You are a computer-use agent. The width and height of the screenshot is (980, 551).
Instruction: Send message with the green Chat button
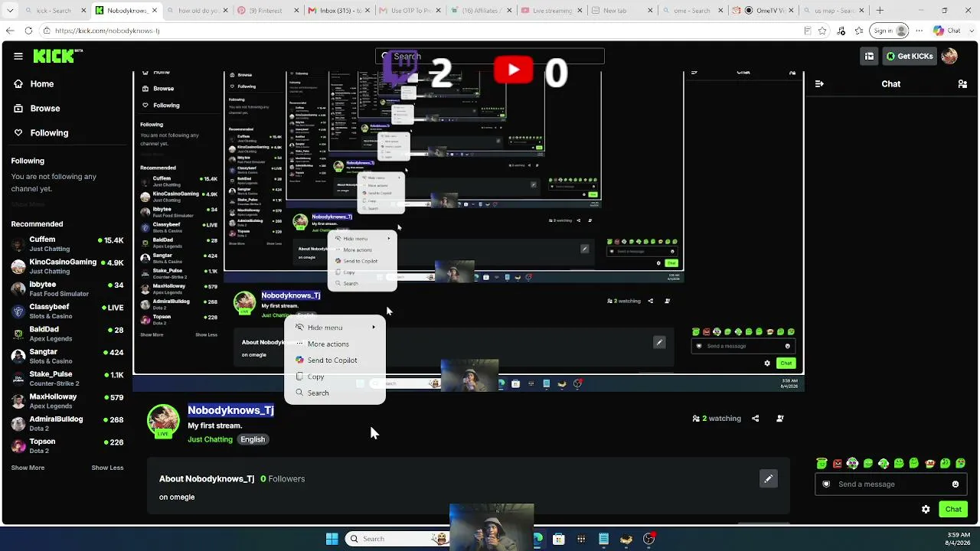953,510
